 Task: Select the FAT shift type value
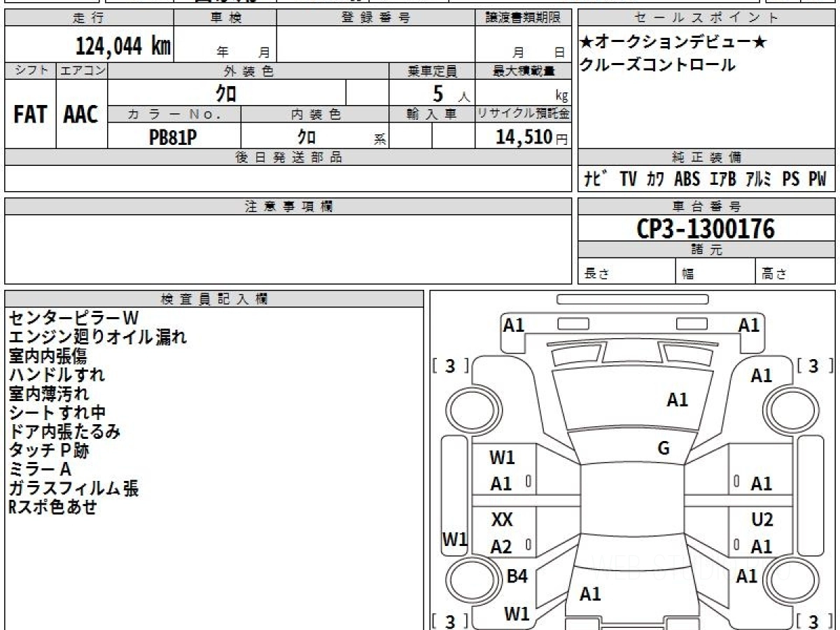click(x=30, y=114)
